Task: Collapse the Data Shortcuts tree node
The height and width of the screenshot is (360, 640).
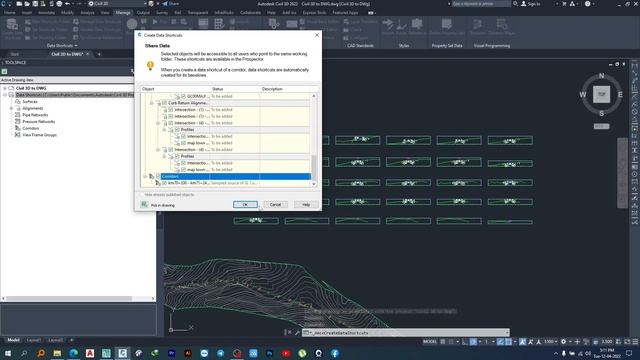Action: (4, 95)
